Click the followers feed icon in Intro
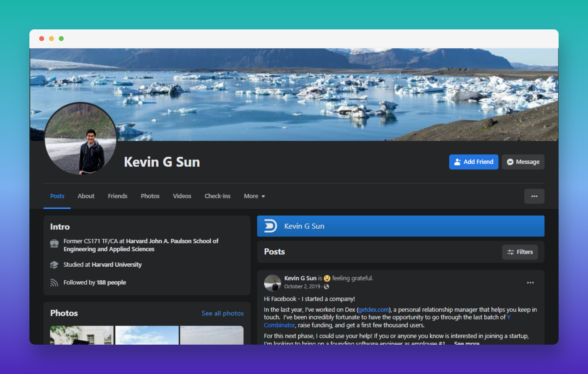This screenshot has width=588, height=374. [54, 282]
